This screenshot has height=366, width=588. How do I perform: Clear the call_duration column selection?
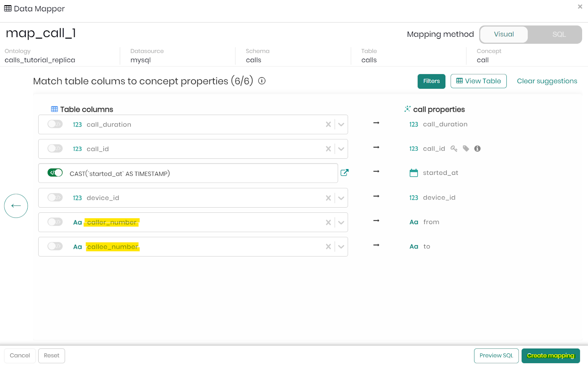click(328, 125)
